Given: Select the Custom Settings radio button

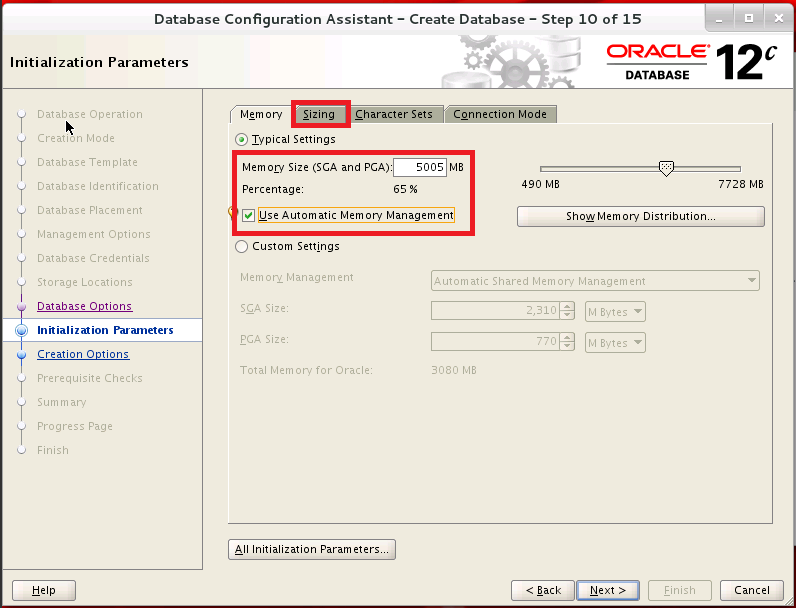Looking at the screenshot, I should click(x=241, y=246).
